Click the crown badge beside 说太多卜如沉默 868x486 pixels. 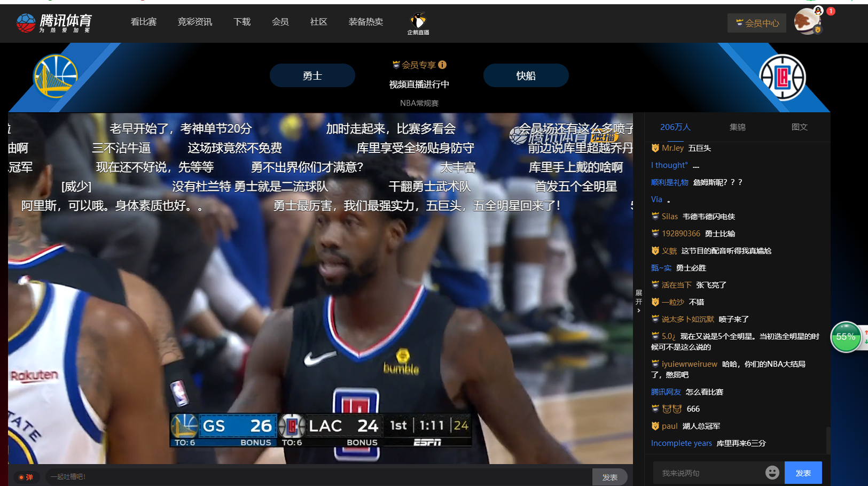click(655, 319)
